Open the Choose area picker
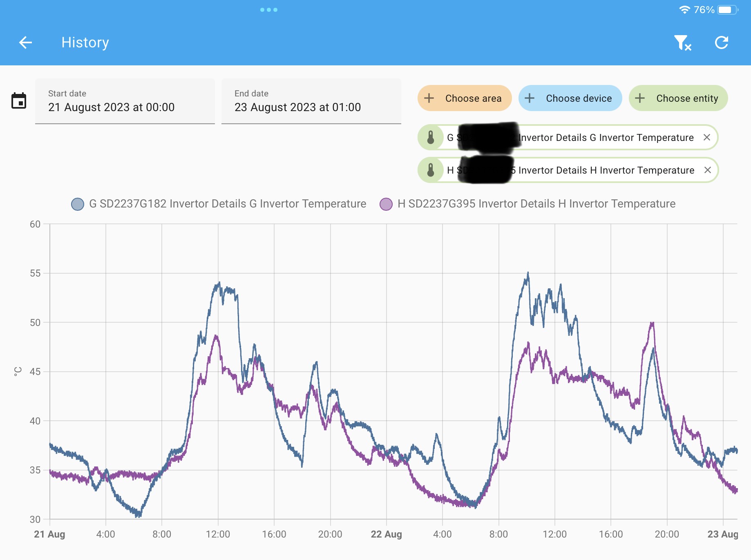Image resolution: width=751 pixels, height=560 pixels. click(465, 98)
